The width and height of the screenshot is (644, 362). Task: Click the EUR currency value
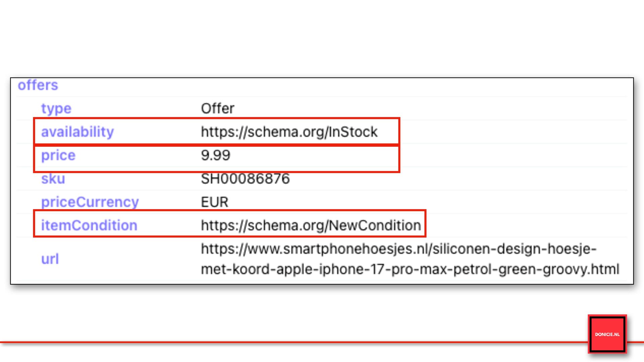click(x=214, y=202)
